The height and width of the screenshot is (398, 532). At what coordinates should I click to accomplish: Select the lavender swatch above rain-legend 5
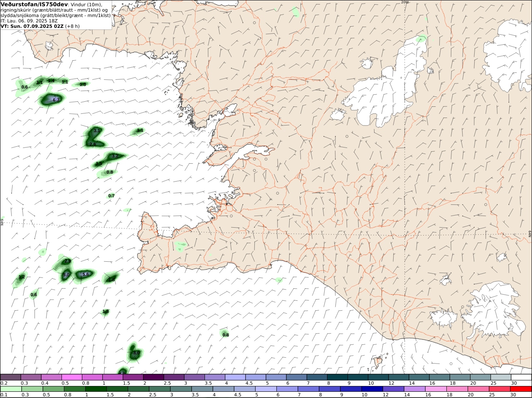click(x=266, y=389)
